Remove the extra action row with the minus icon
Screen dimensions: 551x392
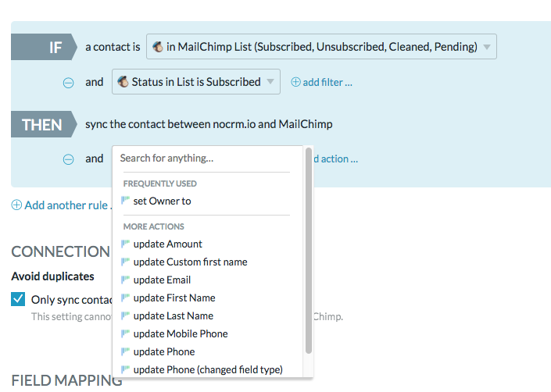point(68,159)
